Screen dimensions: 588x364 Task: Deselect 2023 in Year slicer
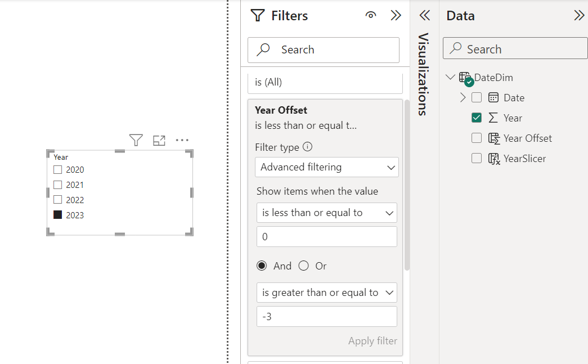[57, 215]
